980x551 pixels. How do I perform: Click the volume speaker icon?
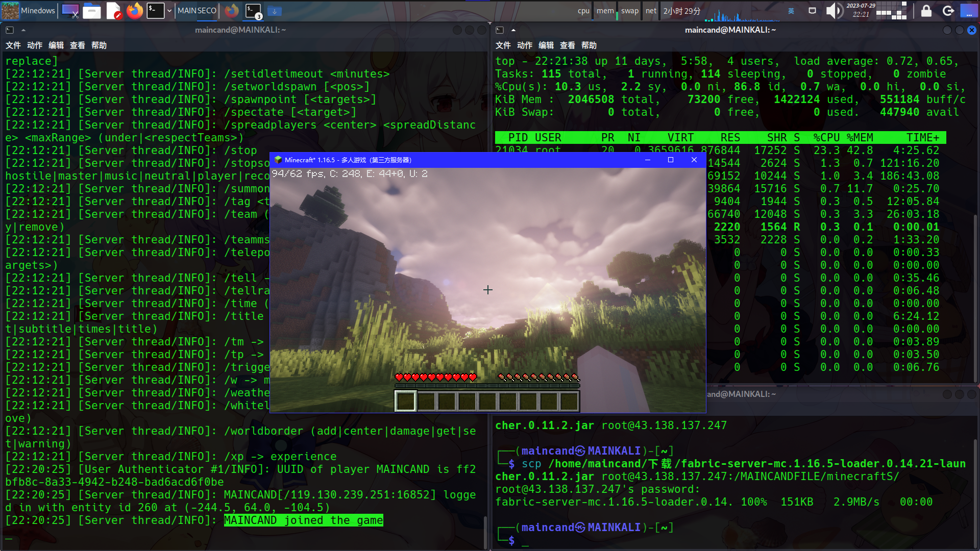[x=835, y=11]
